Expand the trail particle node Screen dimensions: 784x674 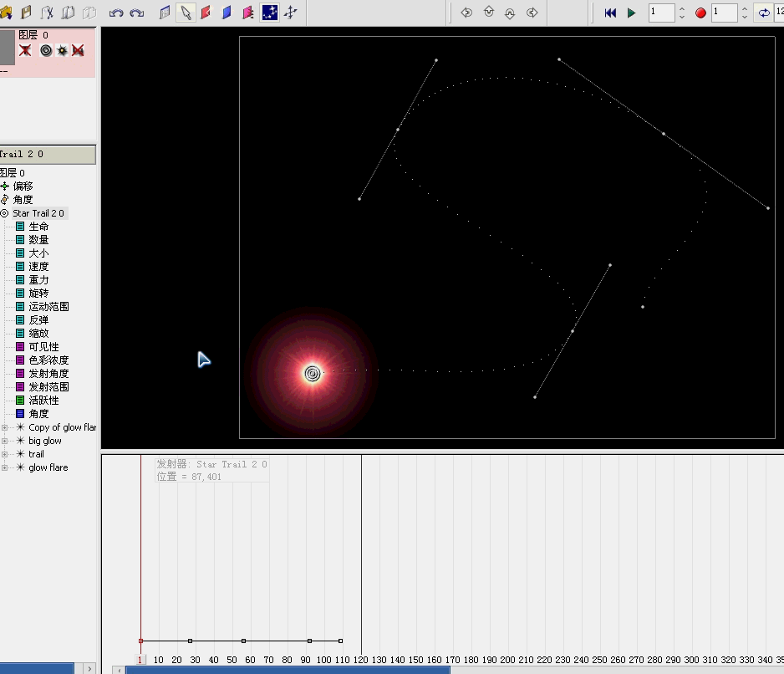point(4,454)
